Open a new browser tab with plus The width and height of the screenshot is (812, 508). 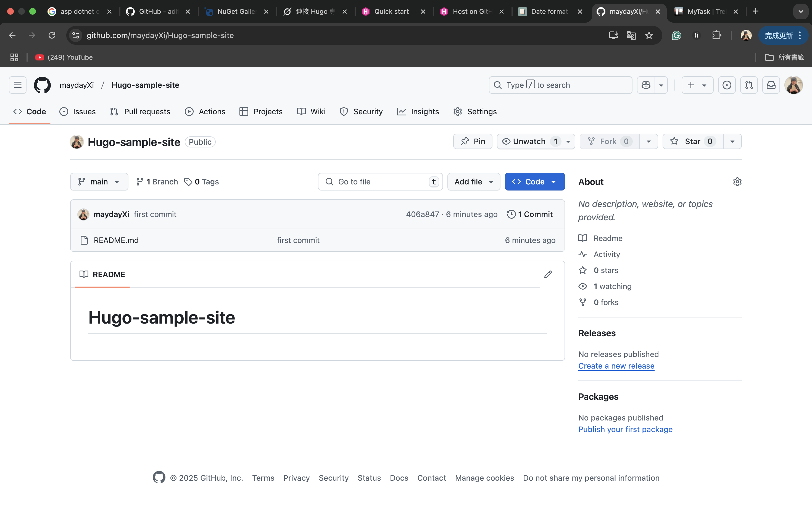click(756, 11)
